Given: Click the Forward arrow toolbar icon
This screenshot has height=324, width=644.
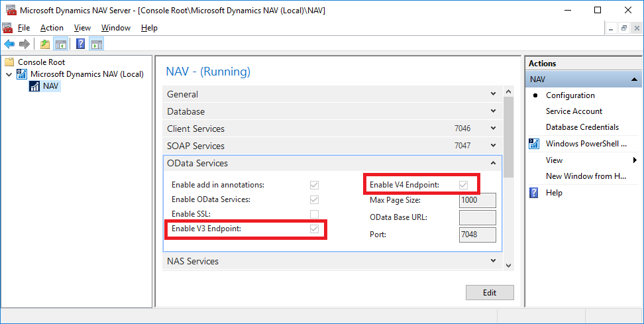Looking at the screenshot, I should coord(25,44).
